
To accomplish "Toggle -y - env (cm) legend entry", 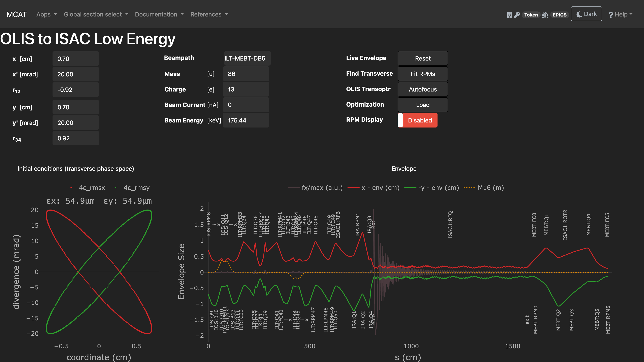I will point(431,188).
